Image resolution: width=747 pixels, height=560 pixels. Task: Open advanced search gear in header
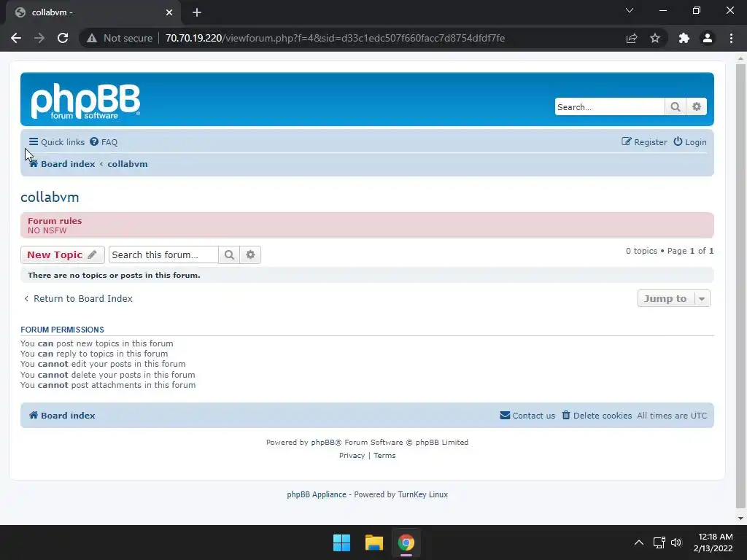(x=697, y=106)
